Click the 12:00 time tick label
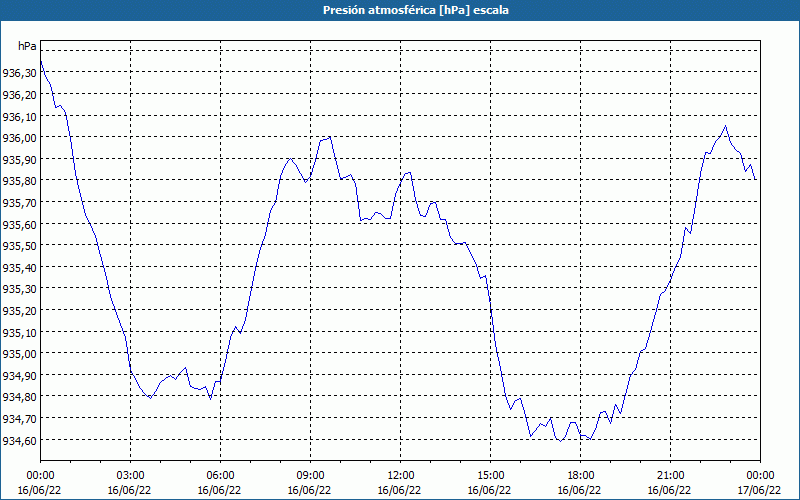Viewport: 800px width, 500px height. [x=401, y=476]
